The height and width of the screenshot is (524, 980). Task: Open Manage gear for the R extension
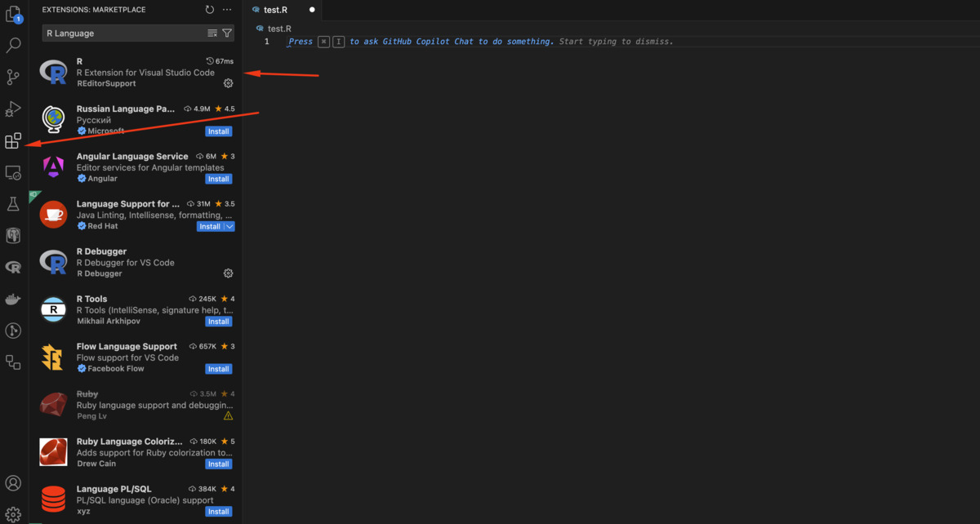pyautogui.click(x=228, y=82)
